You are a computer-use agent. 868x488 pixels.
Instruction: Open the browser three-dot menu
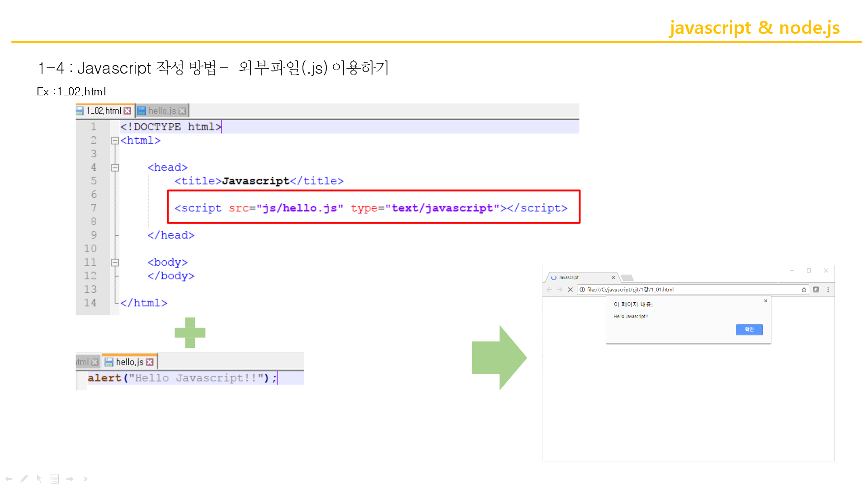click(828, 290)
